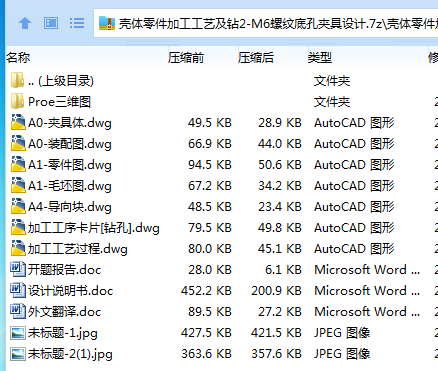Click compressed size 28.9 KB cell
The image size is (438, 371).
point(280,123)
